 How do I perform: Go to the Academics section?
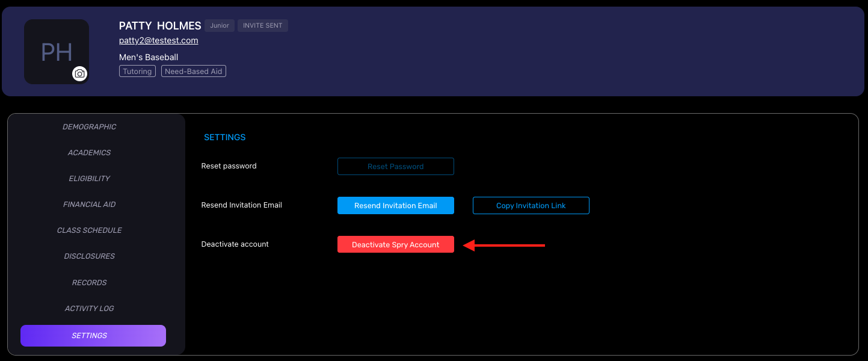click(90, 153)
